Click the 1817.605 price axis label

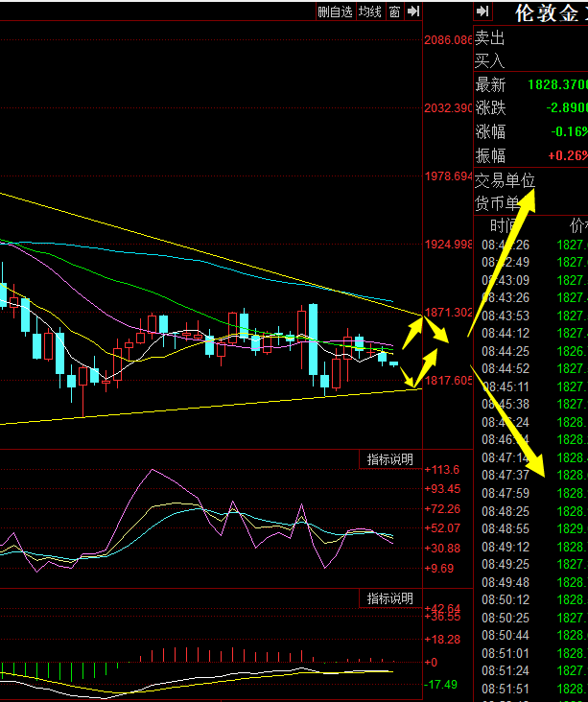click(x=448, y=381)
